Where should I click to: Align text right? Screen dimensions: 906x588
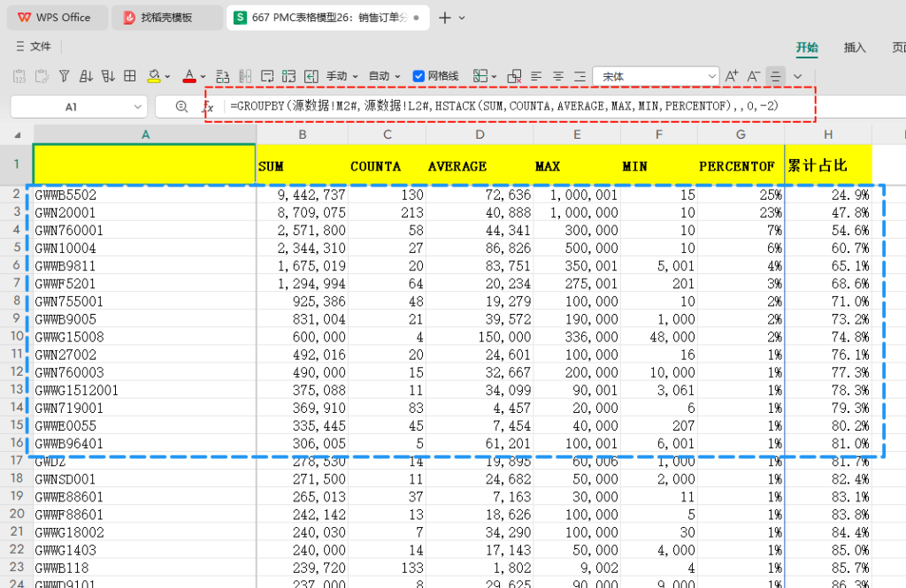pyautogui.click(x=580, y=76)
